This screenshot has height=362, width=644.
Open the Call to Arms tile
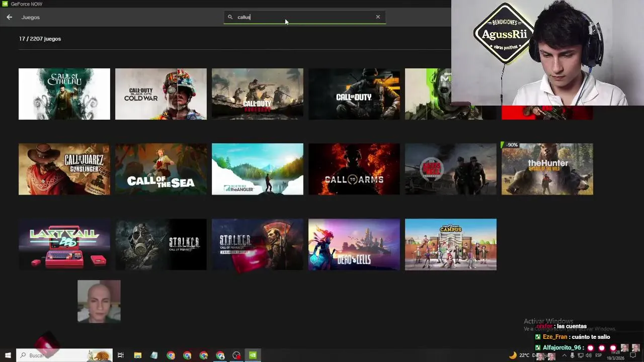click(354, 169)
